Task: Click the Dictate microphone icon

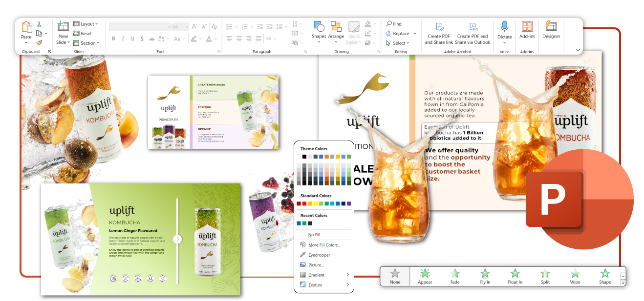Action: point(504,27)
